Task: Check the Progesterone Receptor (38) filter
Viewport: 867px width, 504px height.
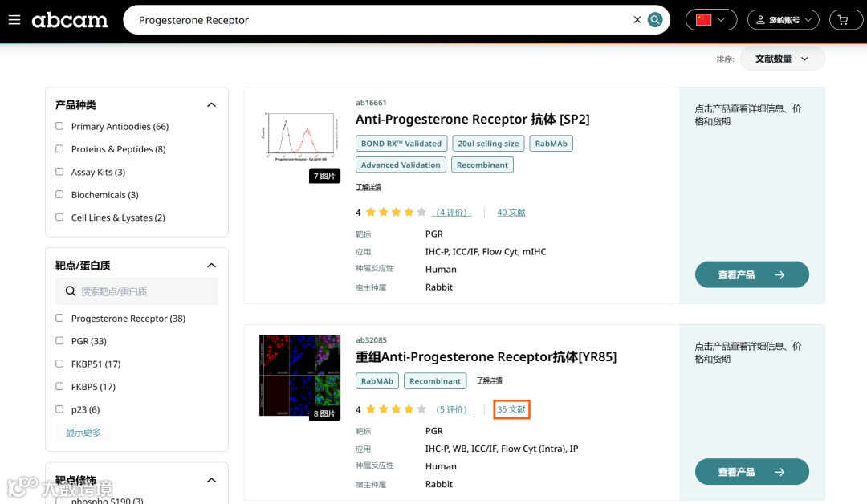Action: coord(59,318)
